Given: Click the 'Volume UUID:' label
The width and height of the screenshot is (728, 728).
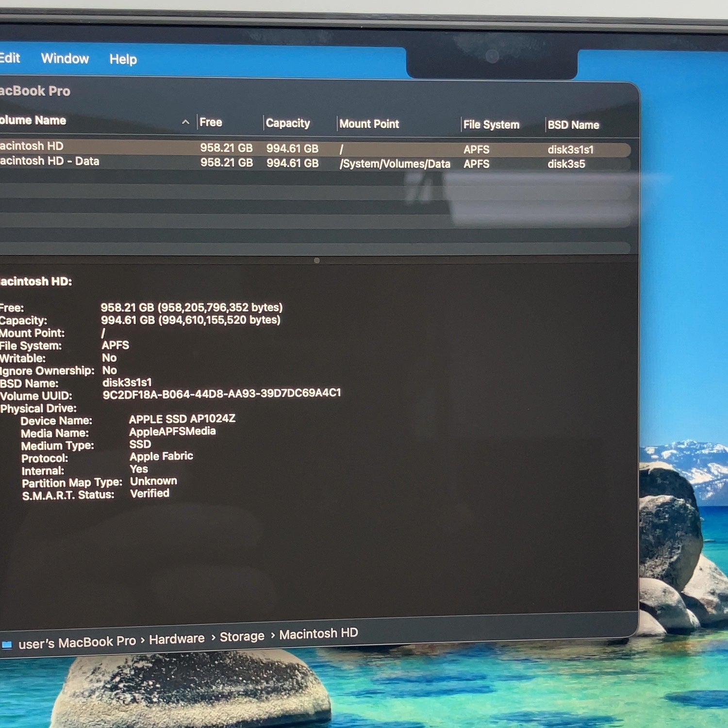Looking at the screenshot, I should (x=36, y=396).
